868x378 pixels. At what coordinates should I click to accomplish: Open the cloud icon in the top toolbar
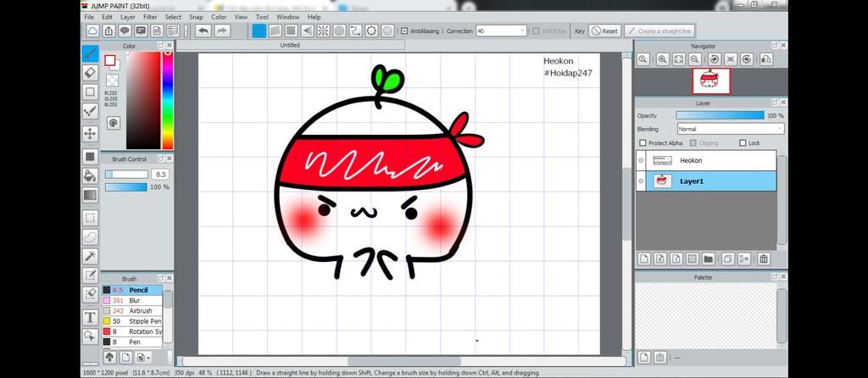pyautogui.click(x=92, y=31)
